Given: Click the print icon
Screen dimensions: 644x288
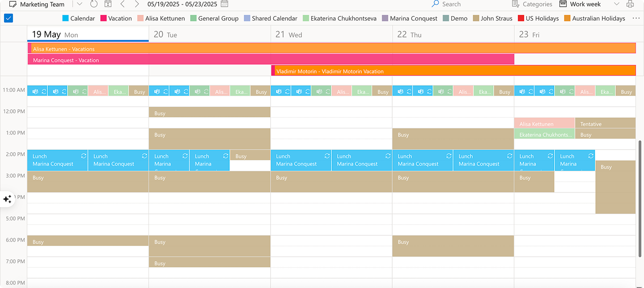Looking at the screenshot, I should tap(631, 4).
